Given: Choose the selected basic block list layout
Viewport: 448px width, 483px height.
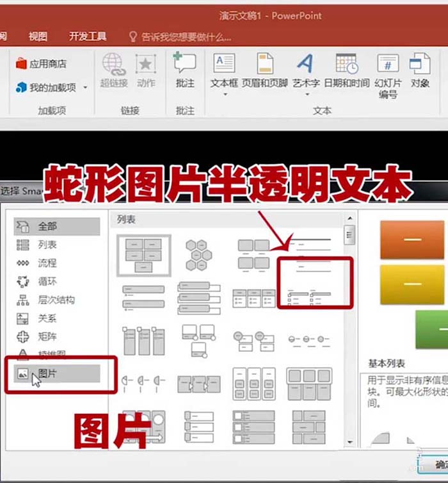Looking at the screenshot, I should click(144, 256).
